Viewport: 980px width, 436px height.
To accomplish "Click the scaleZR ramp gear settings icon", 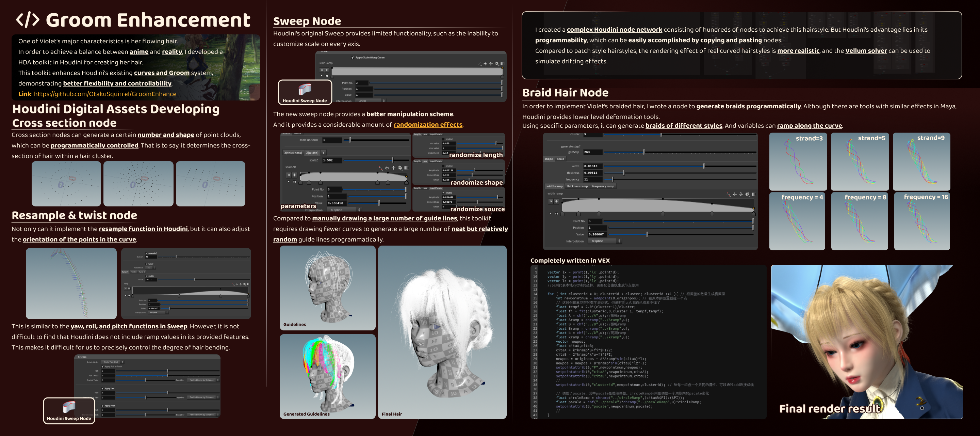I will pos(400,168).
